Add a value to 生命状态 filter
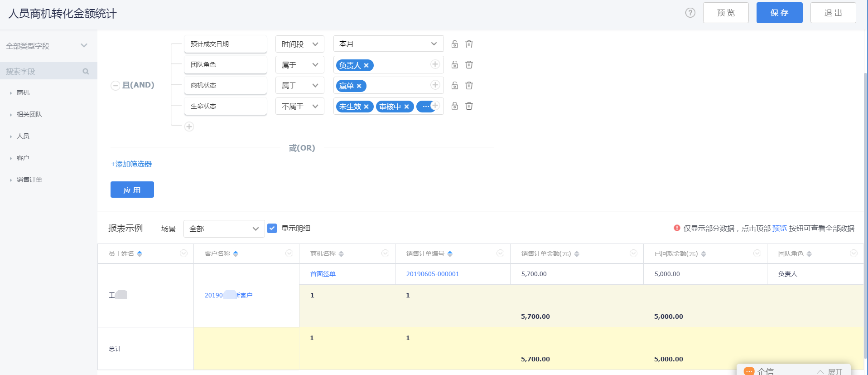 (435, 105)
